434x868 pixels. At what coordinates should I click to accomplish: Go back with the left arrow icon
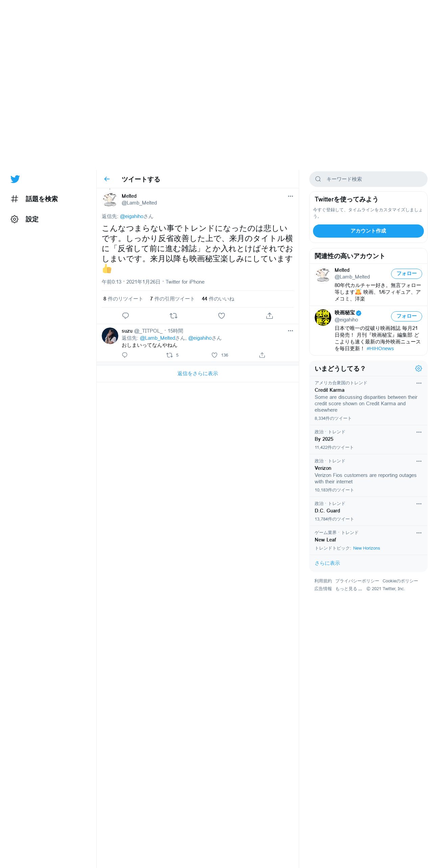point(107,179)
